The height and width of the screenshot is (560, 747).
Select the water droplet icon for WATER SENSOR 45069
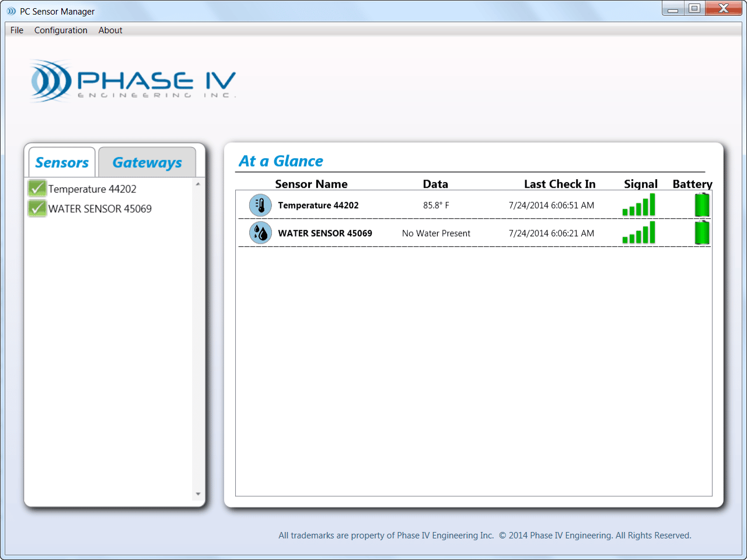click(x=260, y=233)
